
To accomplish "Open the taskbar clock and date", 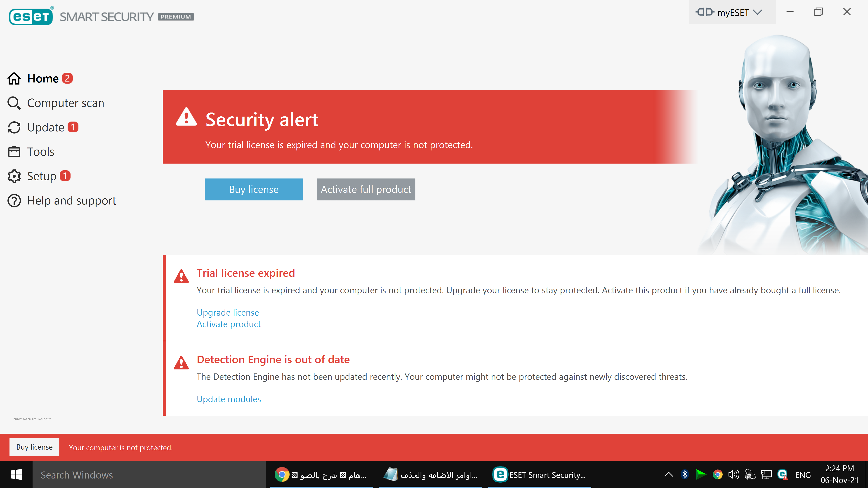I will pyautogui.click(x=839, y=474).
